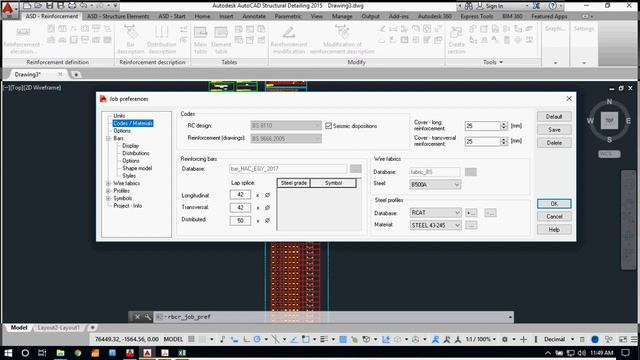Image resolution: width=640 pixels, height=360 pixels.
Task: Click the Cover - transversal reinforcement input field
Action: tap(482, 141)
